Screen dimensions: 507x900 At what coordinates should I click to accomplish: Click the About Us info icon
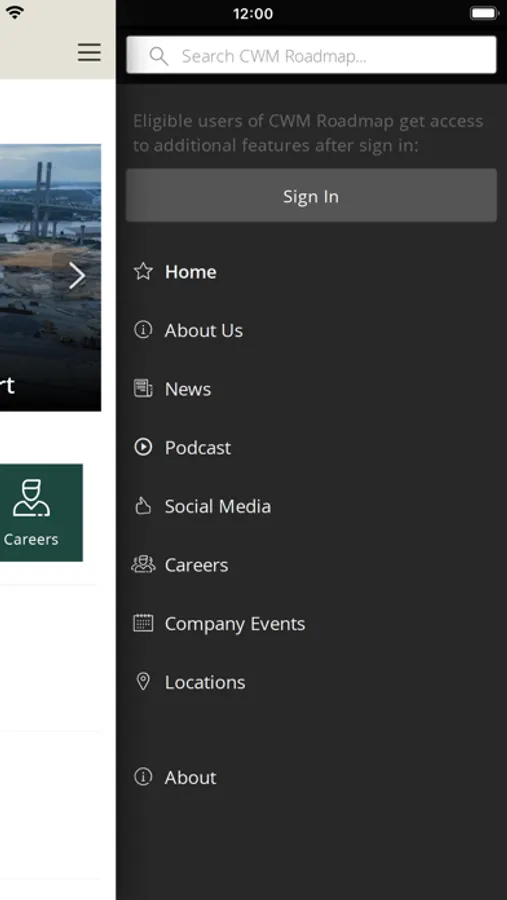pos(143,330)
